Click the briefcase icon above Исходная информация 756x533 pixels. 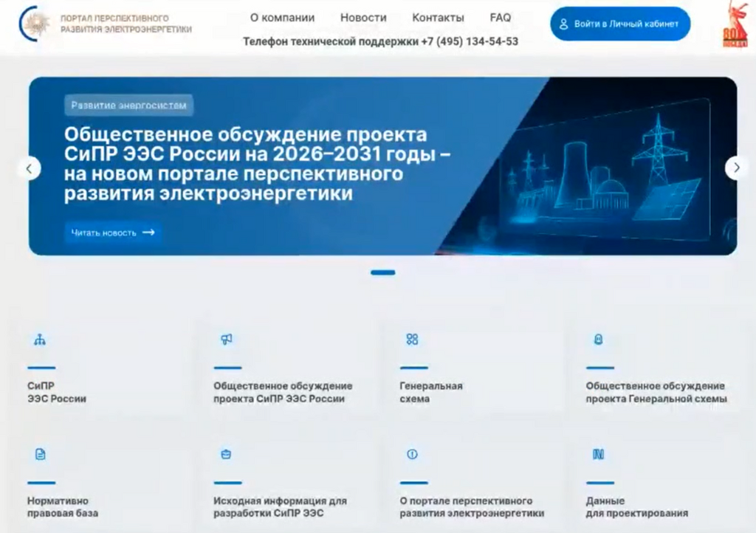(227, 454)
